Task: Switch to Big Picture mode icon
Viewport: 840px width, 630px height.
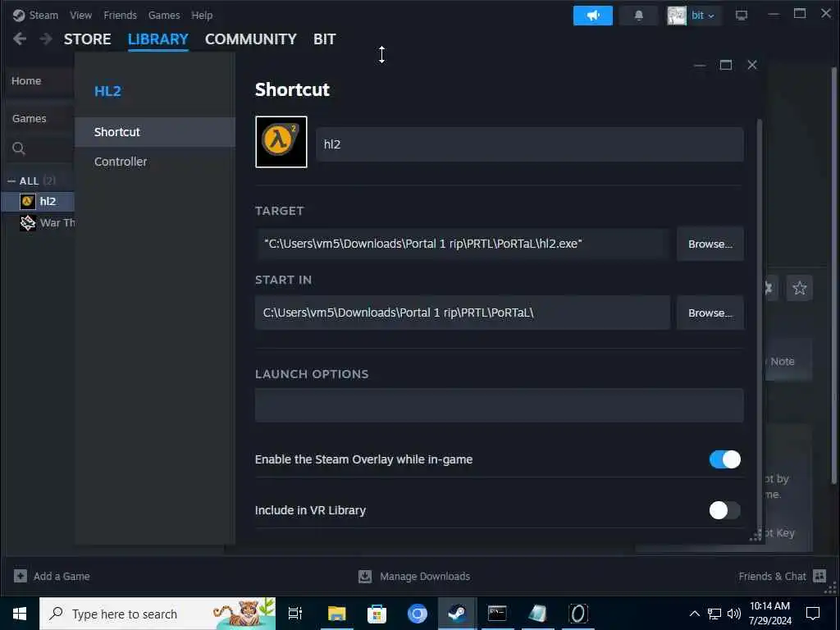Action: [742, 16]
